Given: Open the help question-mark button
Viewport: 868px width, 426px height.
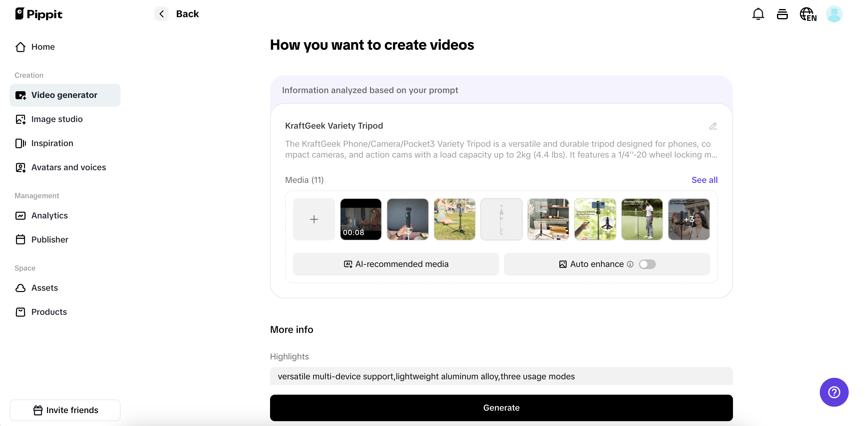Looking at the screenshot, I should tap(834, 392).
